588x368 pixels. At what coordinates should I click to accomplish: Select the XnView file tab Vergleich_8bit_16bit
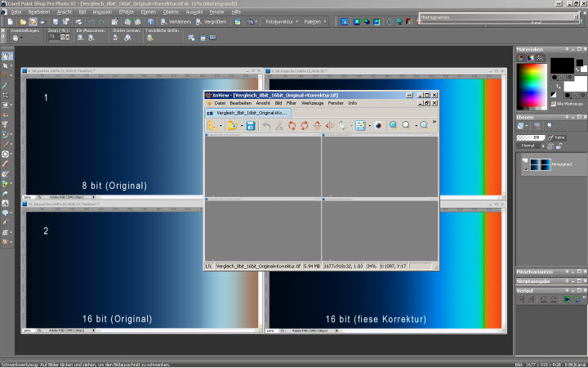tap(243, 113)
